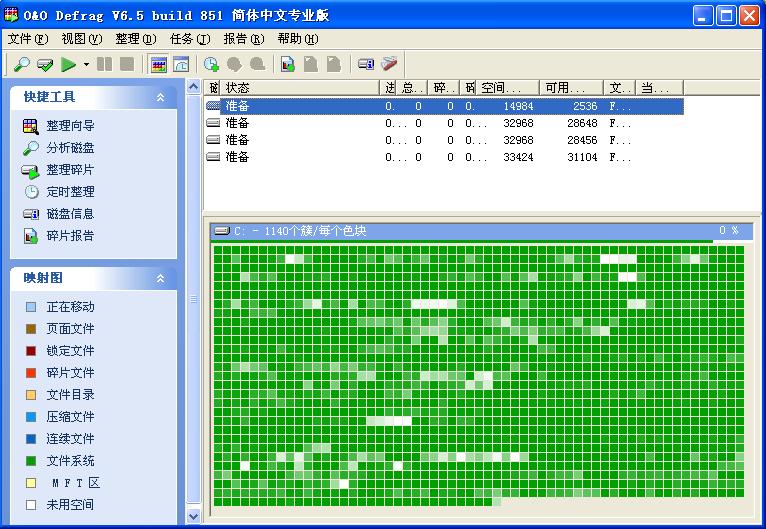Click the 碎 column header
This screenshot has width=766, height=529.
pyautogui.click(x=444, y=87)
